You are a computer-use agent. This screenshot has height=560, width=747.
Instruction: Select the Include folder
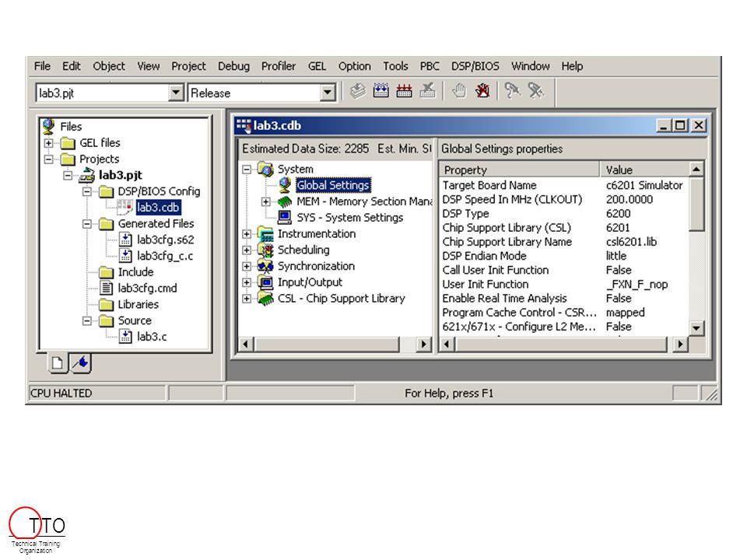[135, 272]
